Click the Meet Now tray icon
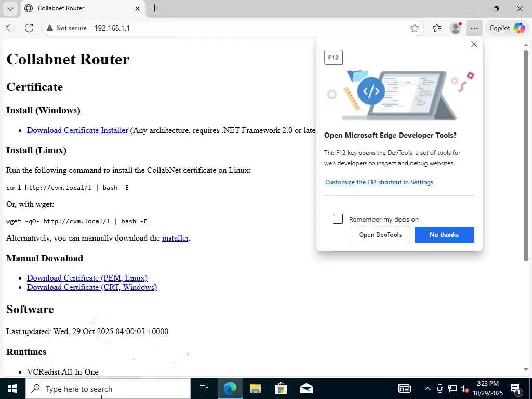The width and height of the screenshot is (532, 399). (440, 389)
